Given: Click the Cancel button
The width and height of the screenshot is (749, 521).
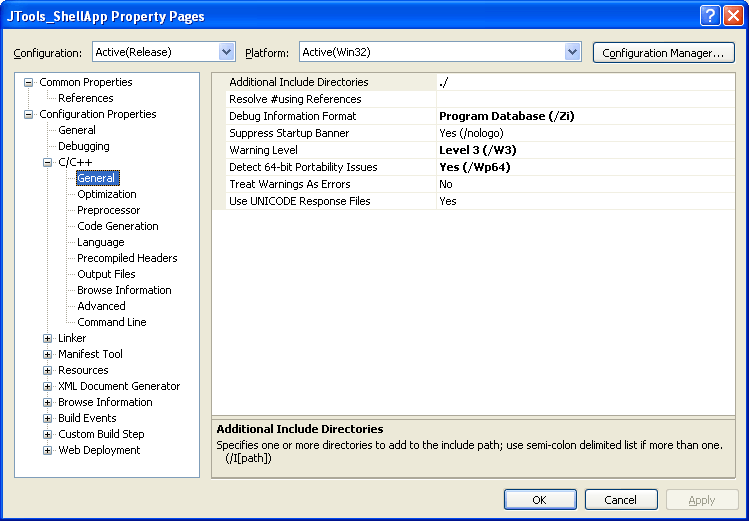Looking at the screenshot, I should (x=621, y=500).
